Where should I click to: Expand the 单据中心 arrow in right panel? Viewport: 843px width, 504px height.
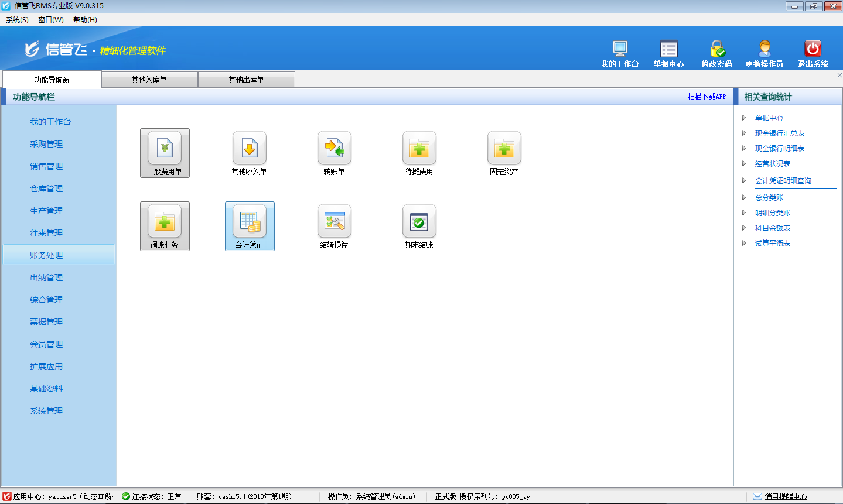click(x=744, y=118)
